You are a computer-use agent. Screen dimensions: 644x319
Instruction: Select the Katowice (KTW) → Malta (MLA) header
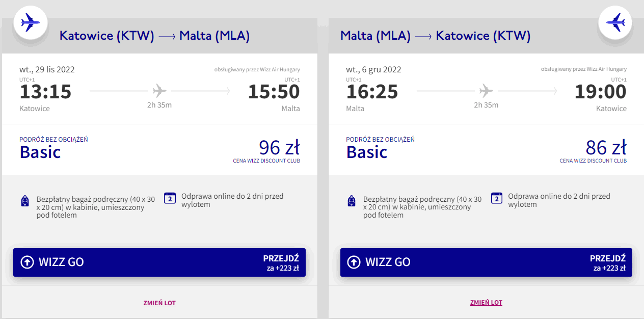(154, 36)
